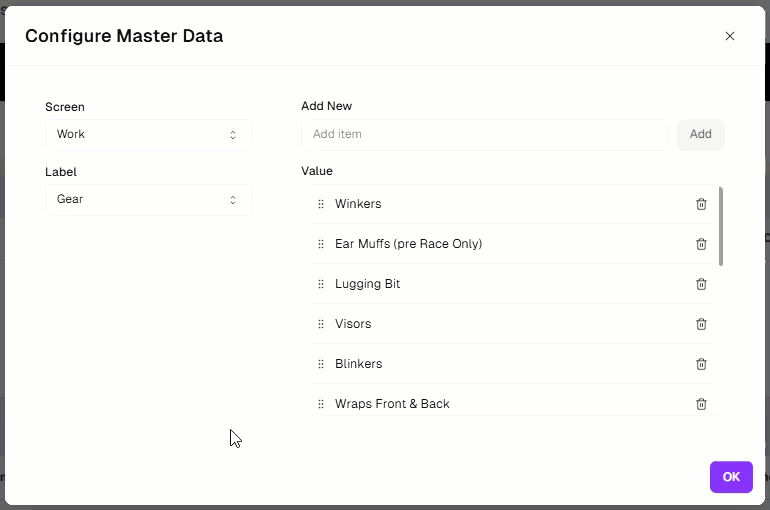Click the Lugging Bit drag handle

point(321,284)
